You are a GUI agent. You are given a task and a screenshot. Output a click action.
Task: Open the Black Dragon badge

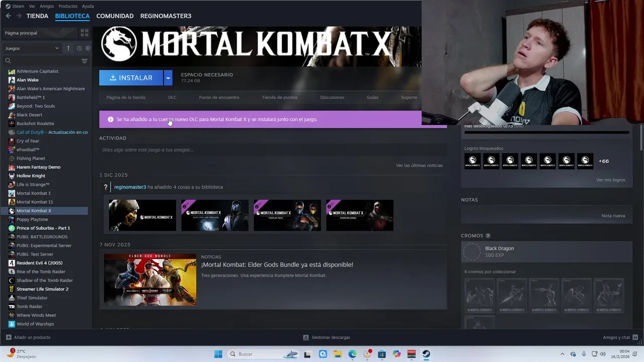546,252
